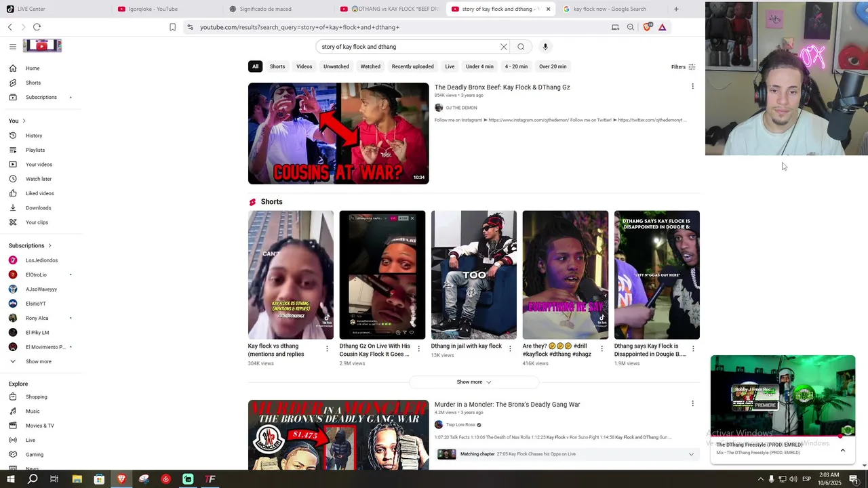Open options for The Deadly Bronx Beef video
Screen dimensions: 868x488
tap(692, 87)
